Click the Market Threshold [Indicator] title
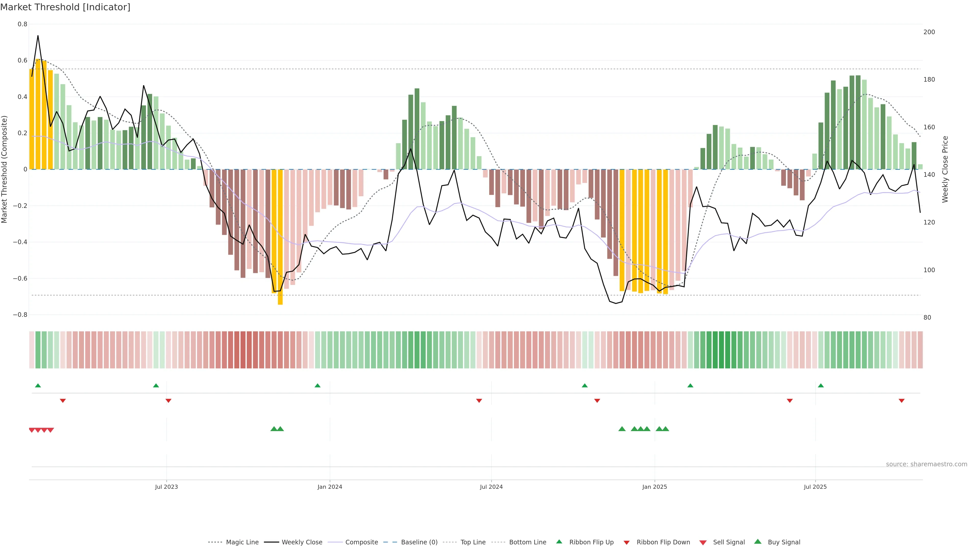The width and height of the screenshot is (980, 551). point(65,7)
